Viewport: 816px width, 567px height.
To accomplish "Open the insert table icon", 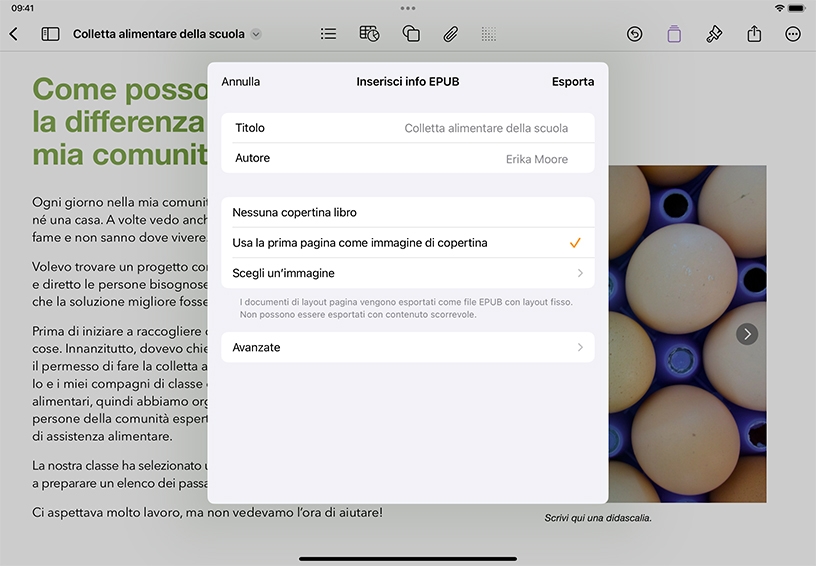I will click(369, 34).
